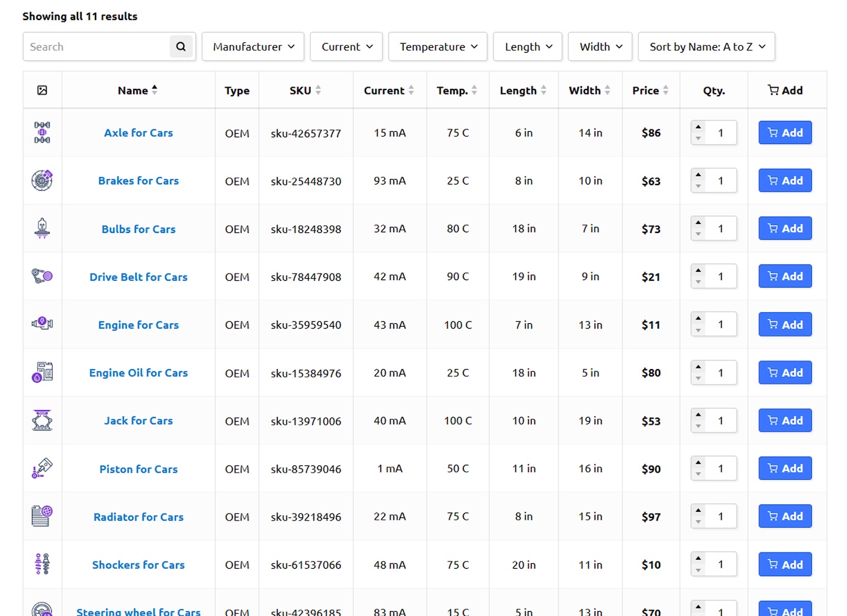
Task: Add Piston for Cars to cart
Action: point(785,468)
